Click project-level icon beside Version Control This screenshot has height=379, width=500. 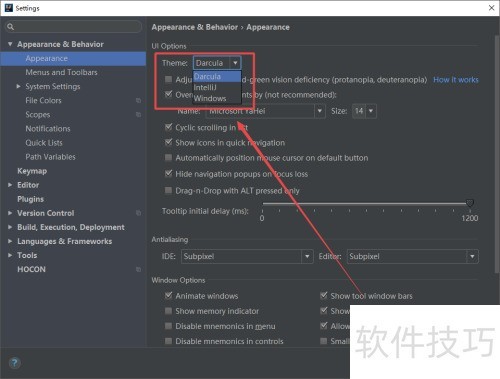pyautogui.click(x=138, y=213)
